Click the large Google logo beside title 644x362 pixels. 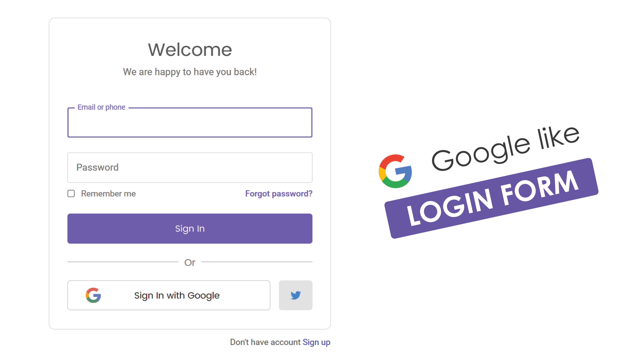395,171
